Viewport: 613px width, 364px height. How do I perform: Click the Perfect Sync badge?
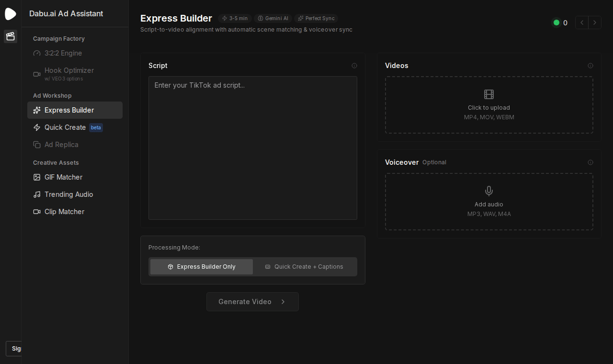pos(316,19)
